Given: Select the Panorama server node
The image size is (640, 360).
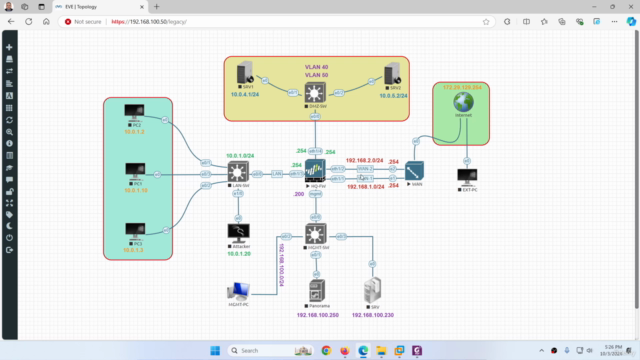Looking at the screenshot, I should coord(317,290).
